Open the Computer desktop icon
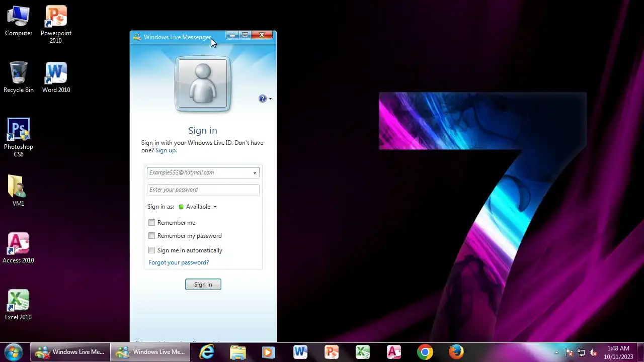644x362 pixels. [x=19, y=21]
